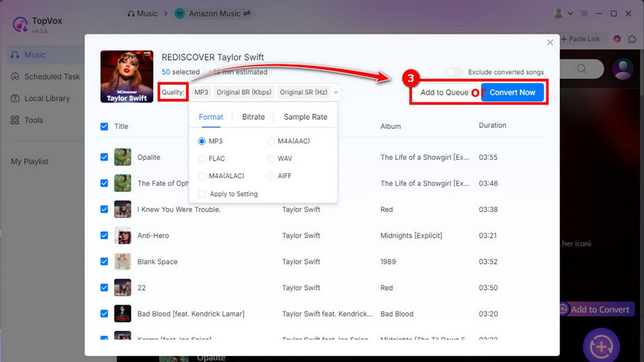Toggle Exclude converted songs switch
Viewport: 644px width, 362px height.
454,72
